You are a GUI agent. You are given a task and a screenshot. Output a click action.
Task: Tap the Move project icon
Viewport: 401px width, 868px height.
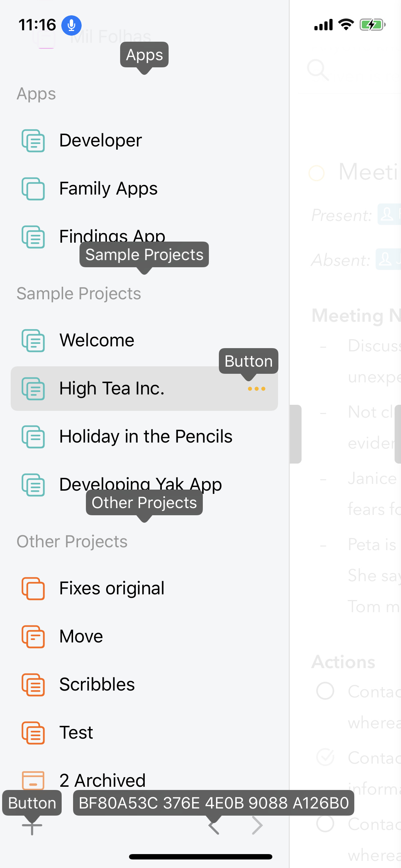pos(33,636)
